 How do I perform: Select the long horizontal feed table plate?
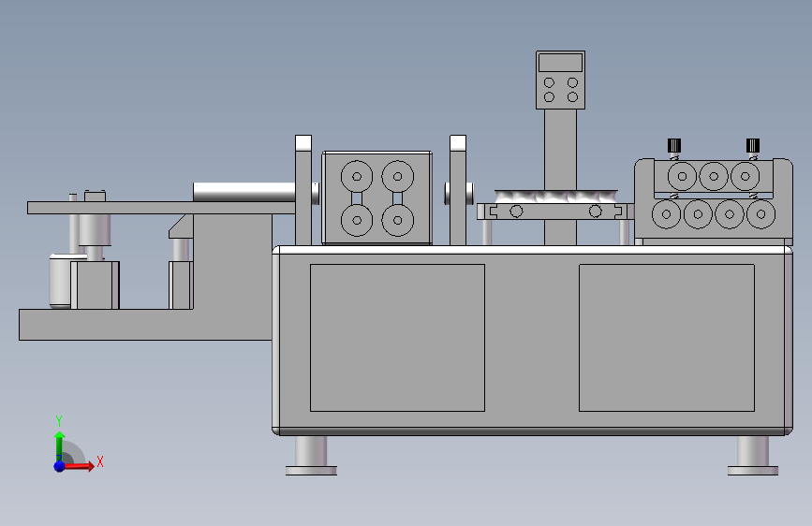(x=161, y=208)
